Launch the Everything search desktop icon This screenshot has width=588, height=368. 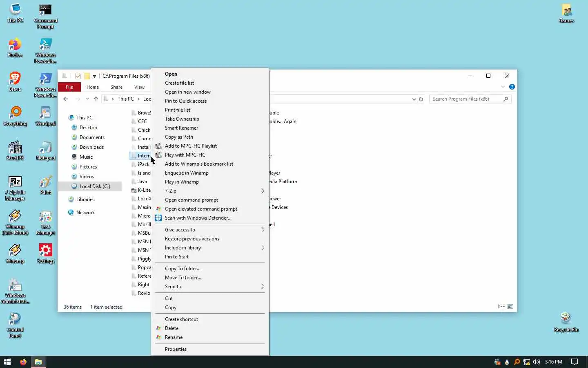coord(15,116)
